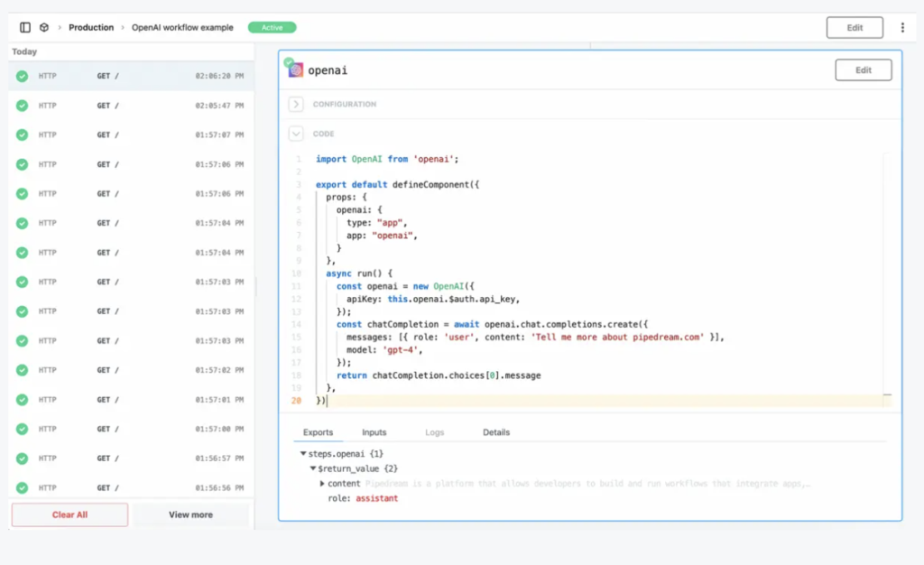Open the event at 01:57:02 PM
Screen dimensions: 924x565
coord(132,370)
